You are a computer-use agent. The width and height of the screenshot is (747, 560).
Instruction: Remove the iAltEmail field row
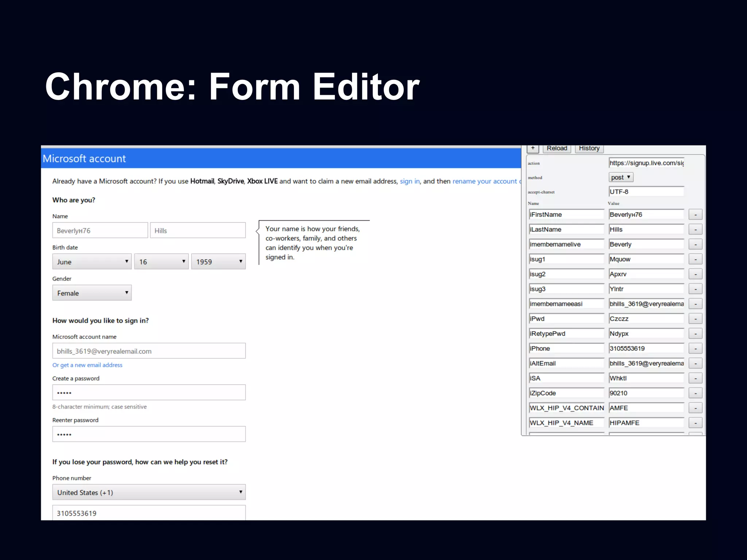click(695, 363)
